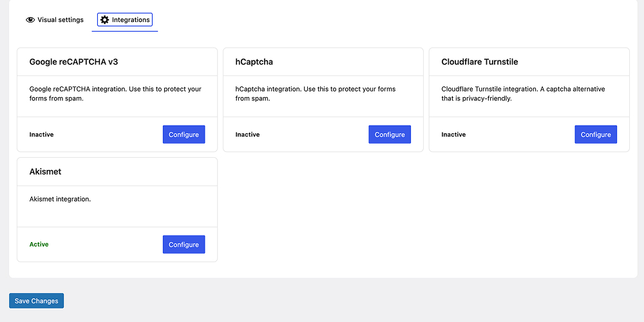Screen dimensions: 644x322
Task: Configure the Google reCAPTCHA v3 integration
Action: click(184, 135)
